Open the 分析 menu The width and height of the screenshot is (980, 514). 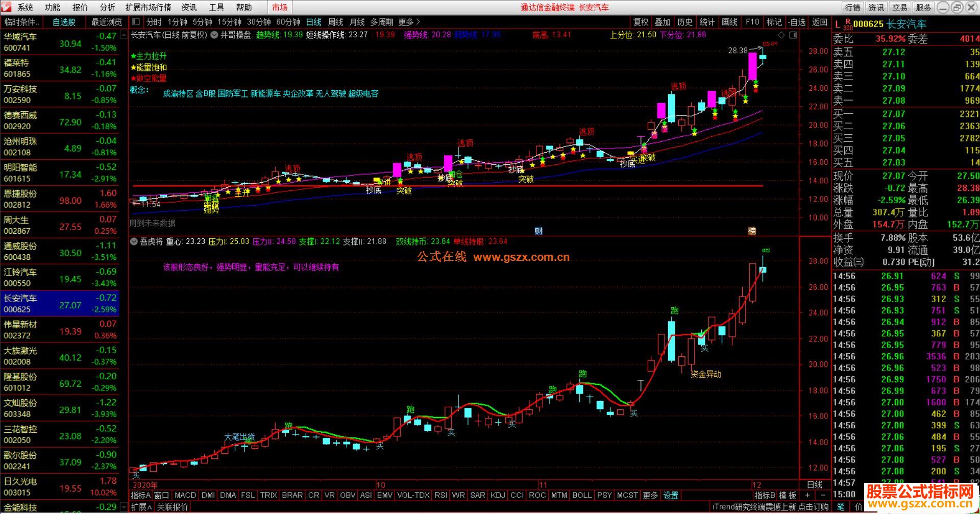pyautogui.click(x=108, y=7)
